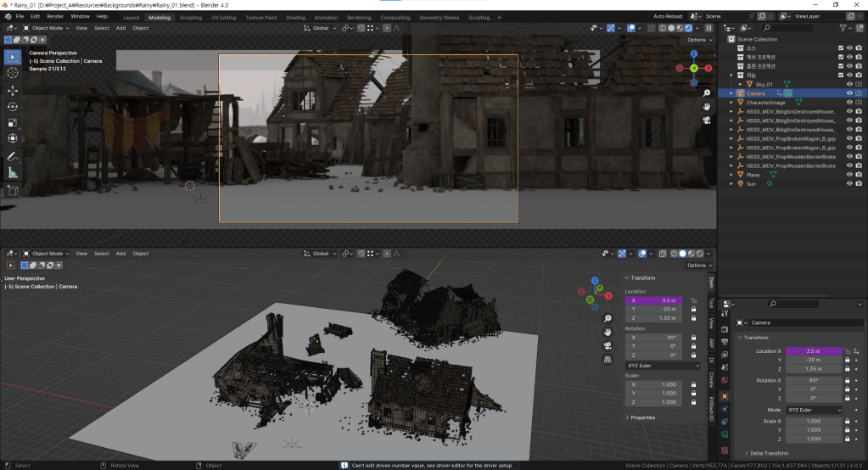The image size is (868, 470).
Task: Open the Render menu
Action: point(55,16)
